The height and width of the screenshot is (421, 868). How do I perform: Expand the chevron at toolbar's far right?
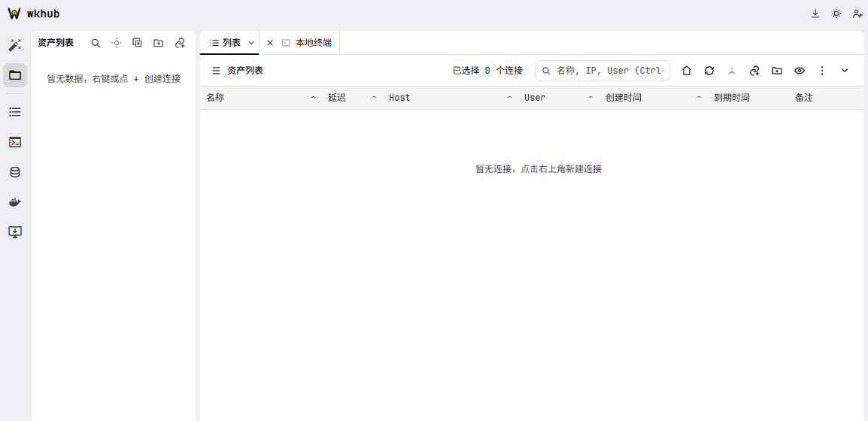pyautogui.click(x=845, y=70)
